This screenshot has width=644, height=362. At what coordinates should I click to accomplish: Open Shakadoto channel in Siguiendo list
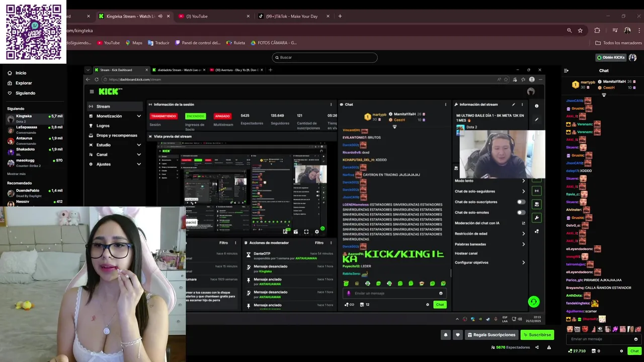[x=34, y=152]
